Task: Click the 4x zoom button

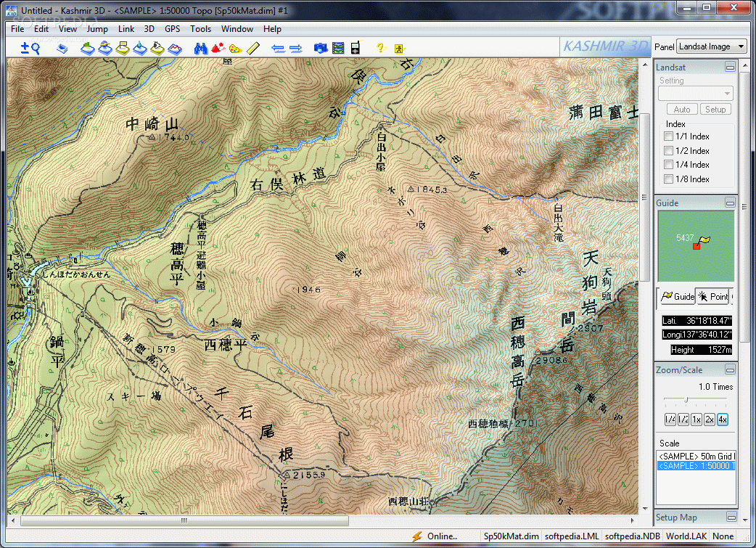Action: 722,420
